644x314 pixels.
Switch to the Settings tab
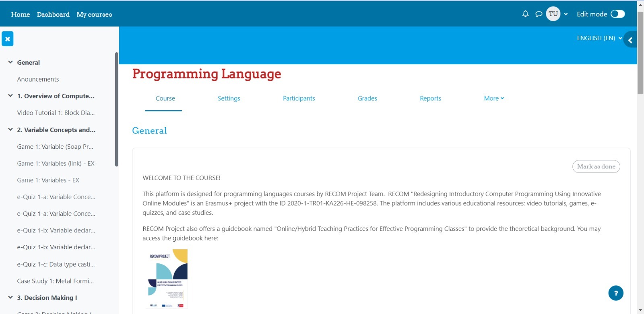click(229, 99)
